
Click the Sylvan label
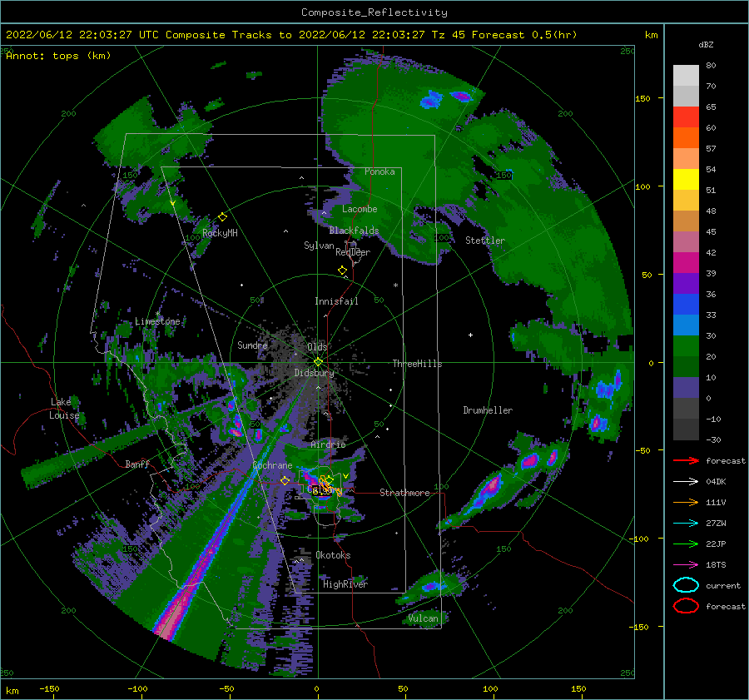319,246
